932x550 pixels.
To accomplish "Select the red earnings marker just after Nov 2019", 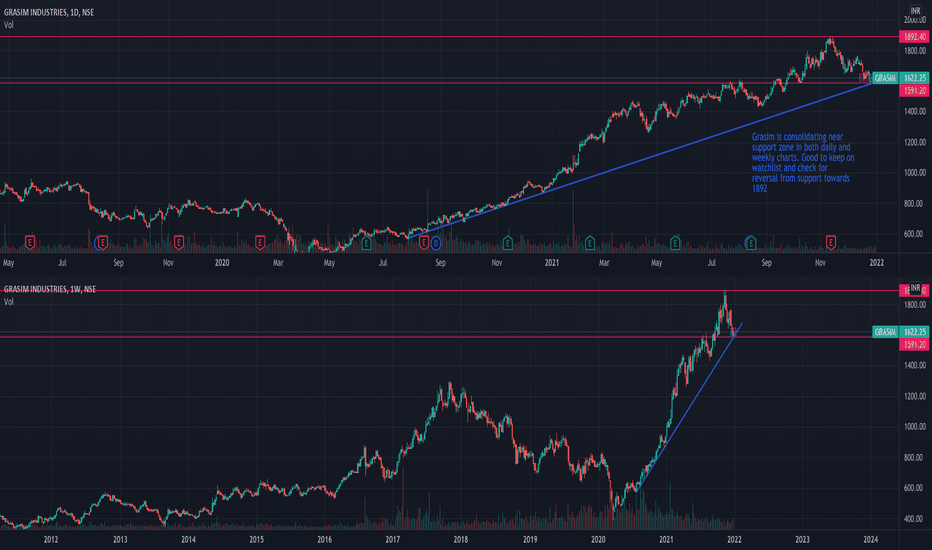I will pyautogui.click(x=178, y=242).
